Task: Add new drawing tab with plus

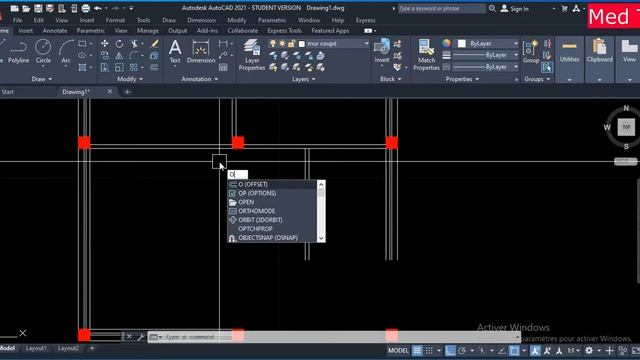Action: point(127,92)
